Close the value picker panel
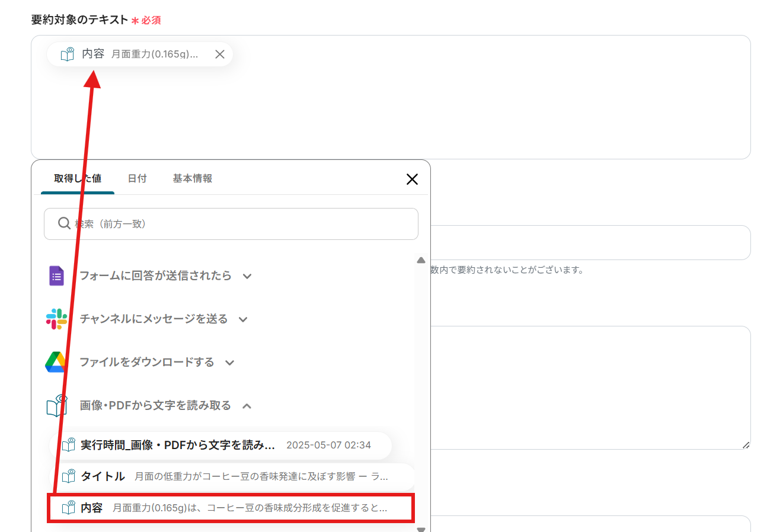Image resolution: width=783 pixels, height=532 pixels. (x=412, y=180)
